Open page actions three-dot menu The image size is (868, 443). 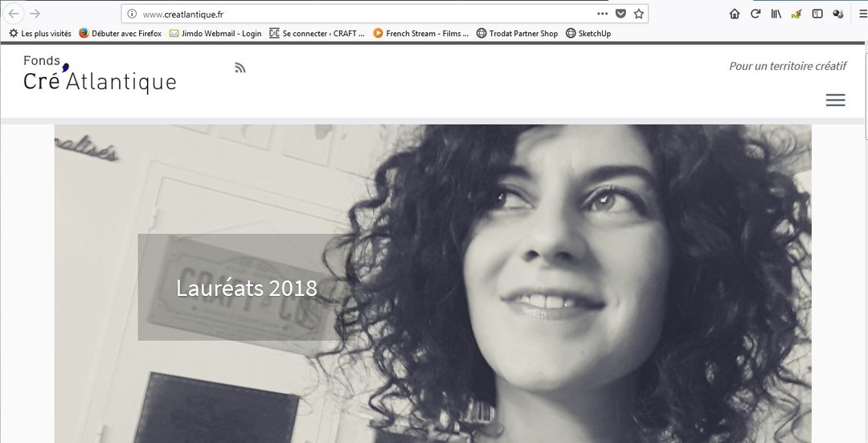pyautogui.click(x=602, y=14)
